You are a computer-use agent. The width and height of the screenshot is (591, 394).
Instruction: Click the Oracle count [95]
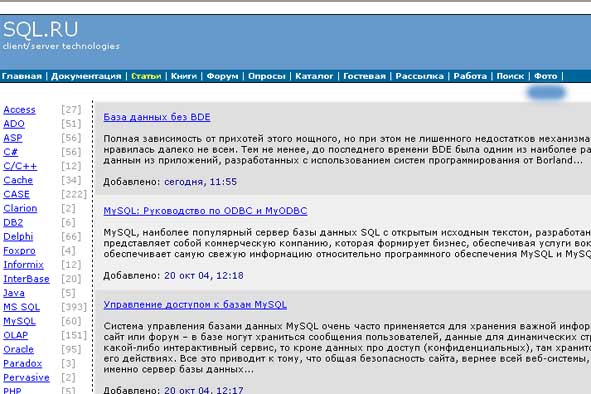coord(71,350)
